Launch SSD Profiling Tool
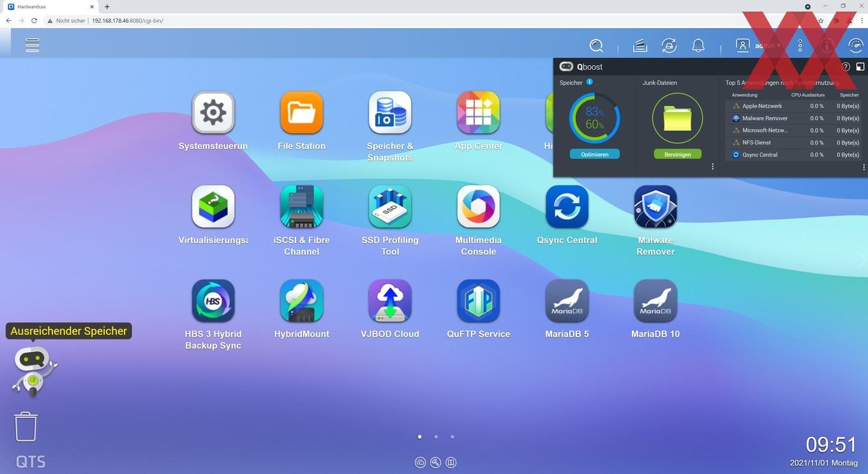The height and width of the screenshot is (474, 868). tap(390, 207)
